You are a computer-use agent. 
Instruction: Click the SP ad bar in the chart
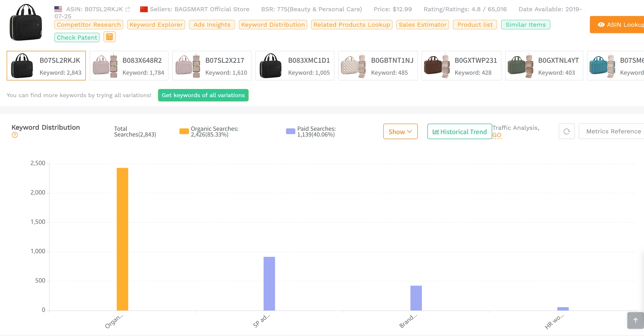pyautogui.click(x=269, y=284)
